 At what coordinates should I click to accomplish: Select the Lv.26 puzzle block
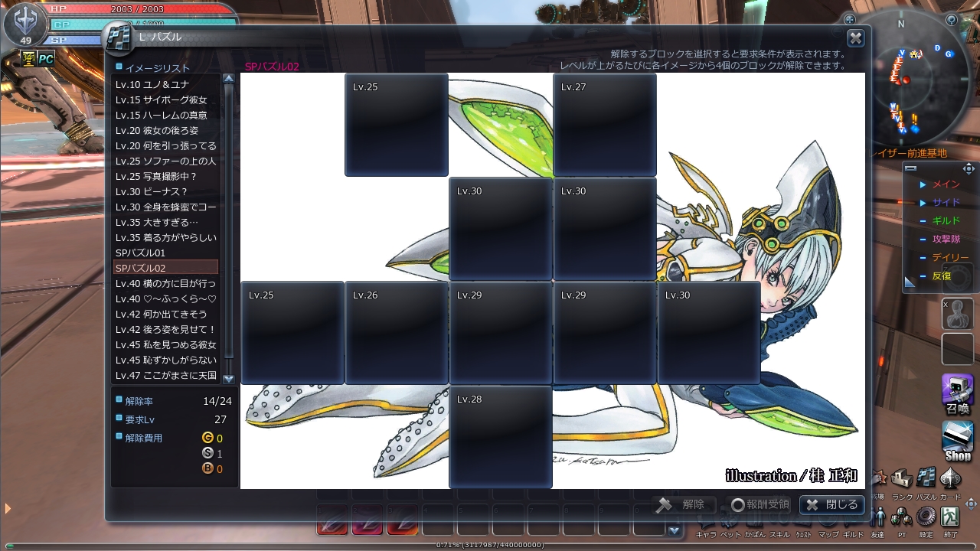[x=397, y=333]
